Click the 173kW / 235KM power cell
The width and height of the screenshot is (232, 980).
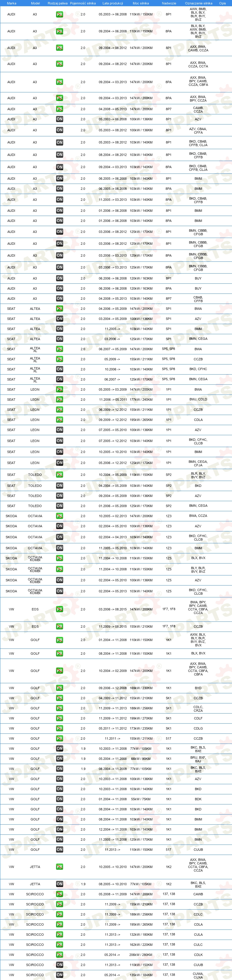[141, 728]
